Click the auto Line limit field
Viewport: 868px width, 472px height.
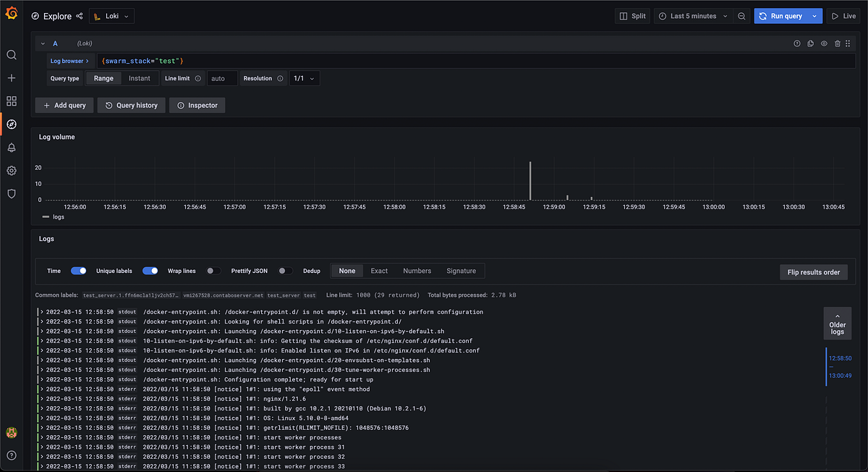click(x=221, y=77)
